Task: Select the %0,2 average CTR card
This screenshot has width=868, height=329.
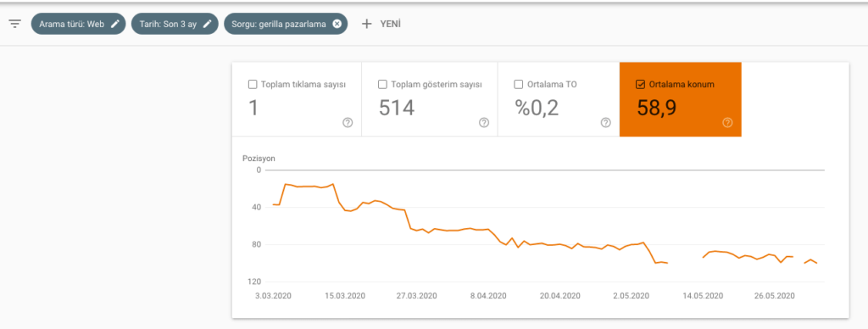Action: [559, 99]
